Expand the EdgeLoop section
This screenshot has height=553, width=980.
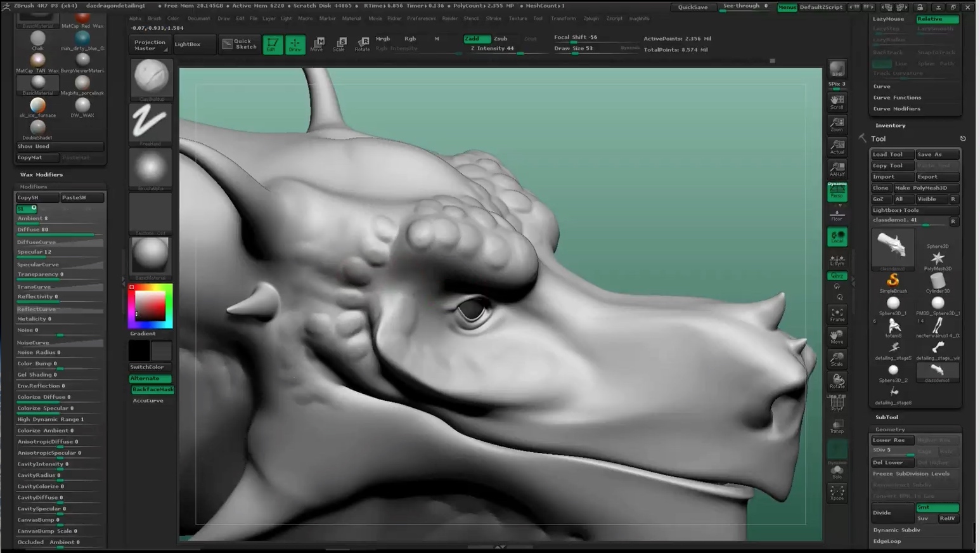[x=887, y=542]
